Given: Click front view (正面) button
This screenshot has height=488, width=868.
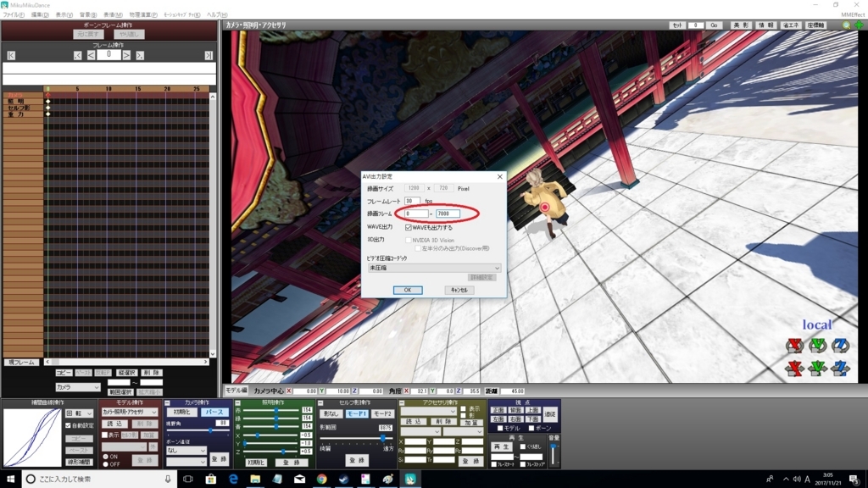Looking at the screenshot, I should [498, 410].
